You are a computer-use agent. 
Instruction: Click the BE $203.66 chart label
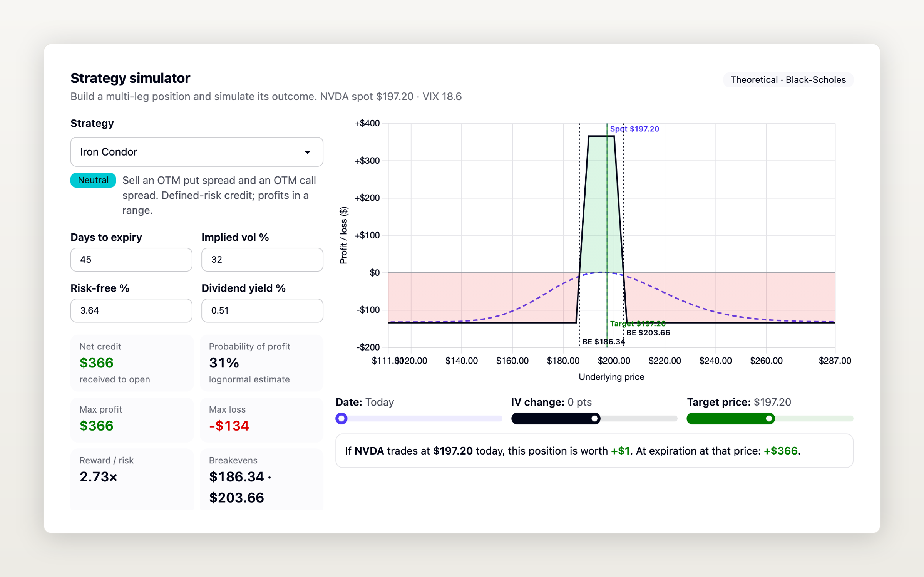[x=648, y=332]
